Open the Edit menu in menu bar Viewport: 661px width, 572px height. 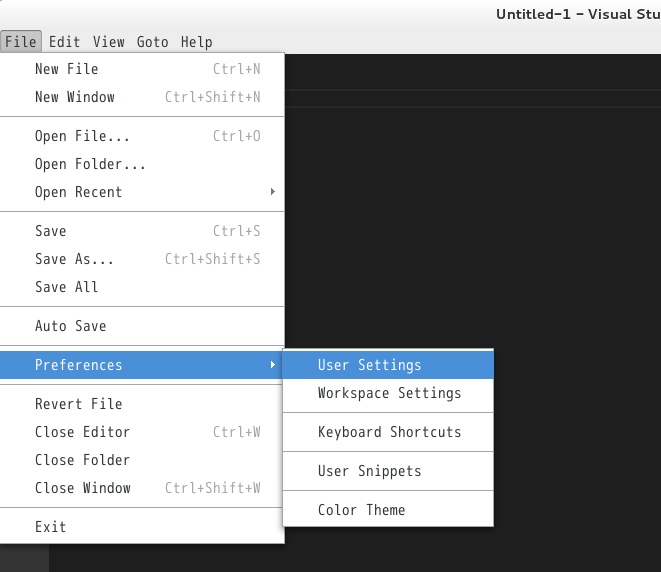point(64,42)
